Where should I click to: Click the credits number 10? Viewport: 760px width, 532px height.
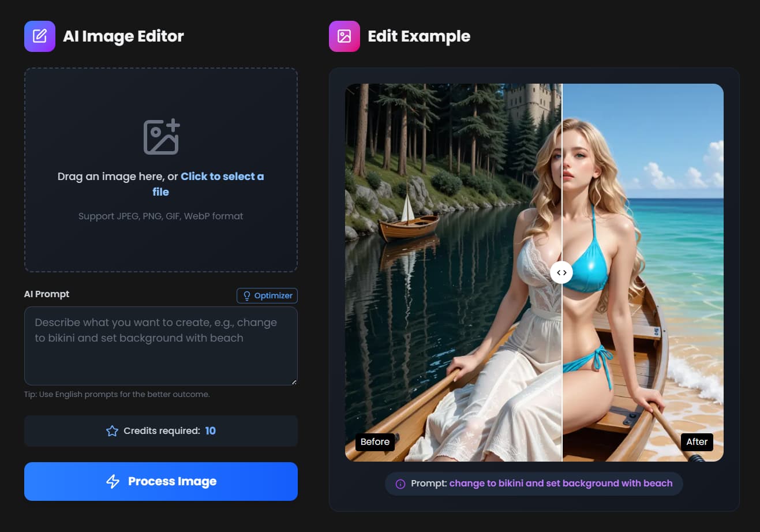(210, 431)
